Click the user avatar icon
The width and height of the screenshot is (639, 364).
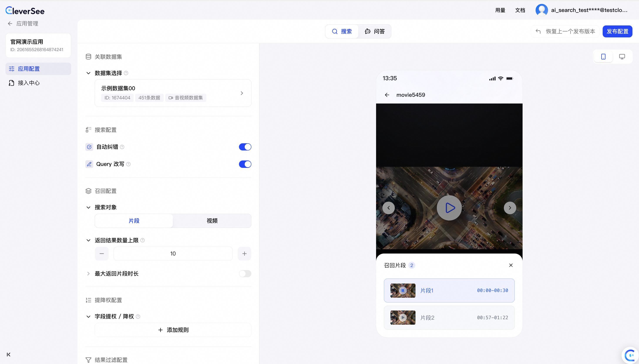click(541, 10)
